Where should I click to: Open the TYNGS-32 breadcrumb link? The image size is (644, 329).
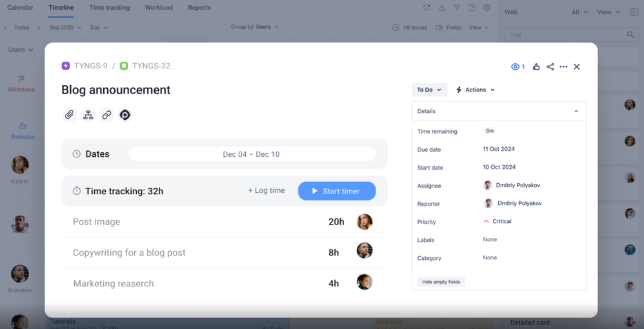click(x=151, y=66)
